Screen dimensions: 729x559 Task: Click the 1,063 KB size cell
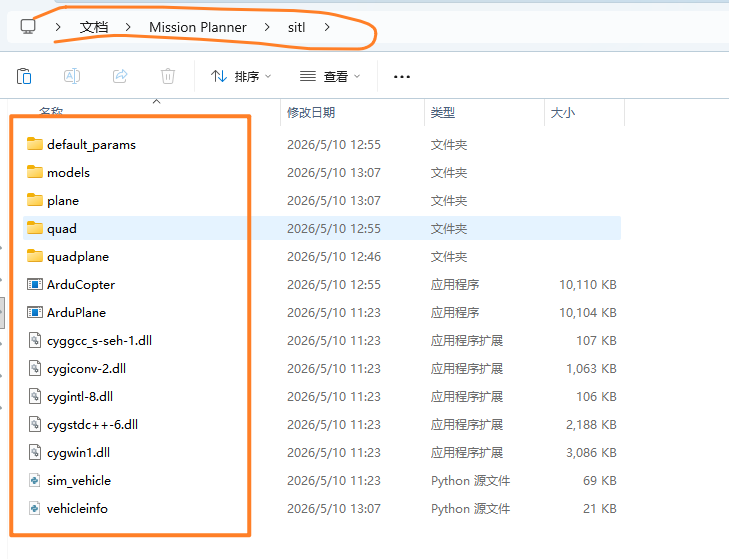[591, 369]
